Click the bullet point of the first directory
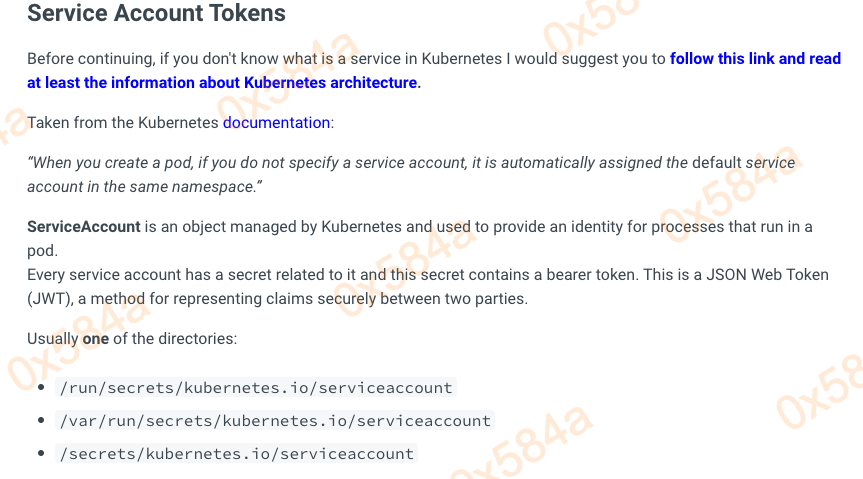This screenshot has height=479, width=863. tap(41, 388)
